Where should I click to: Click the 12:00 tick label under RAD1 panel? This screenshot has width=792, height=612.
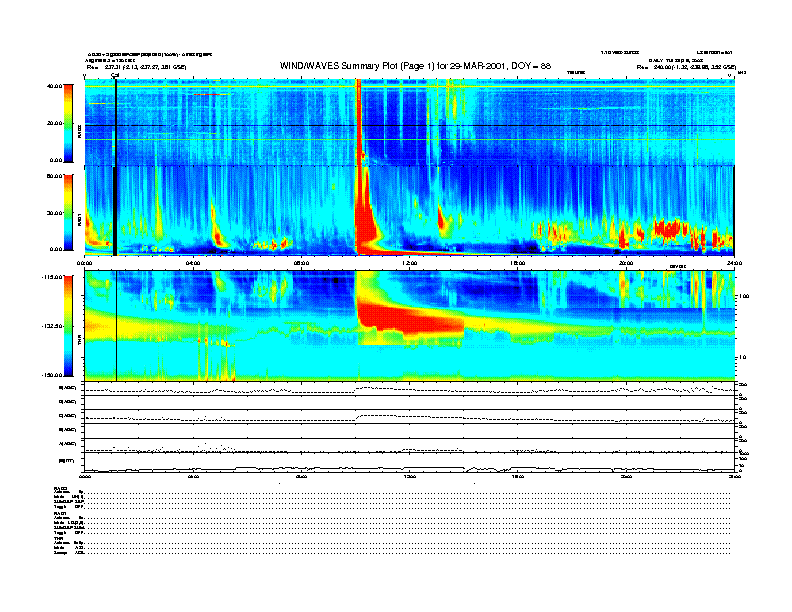coord(410,263)
